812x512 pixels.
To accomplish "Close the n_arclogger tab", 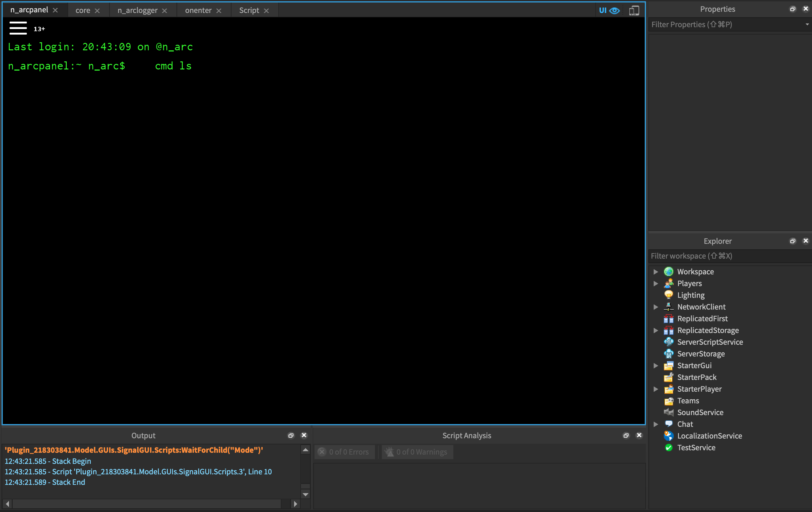I will coord(164,11).
